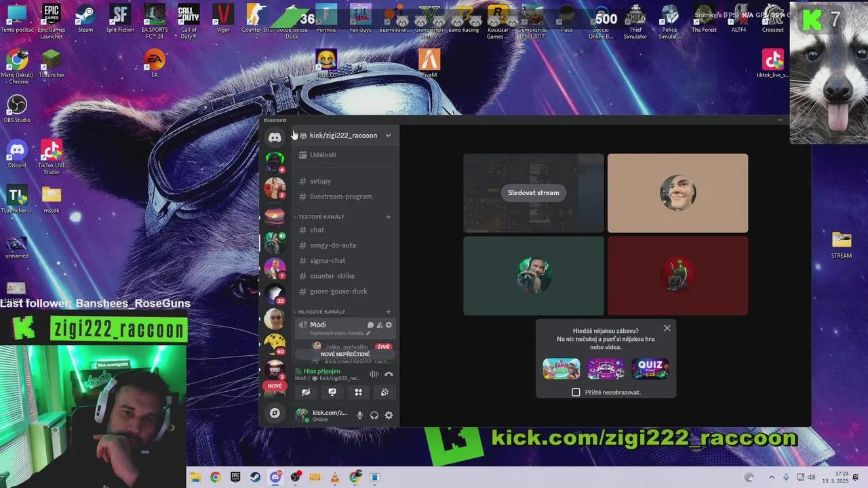Open volume control in system tray

pos(812,477)
